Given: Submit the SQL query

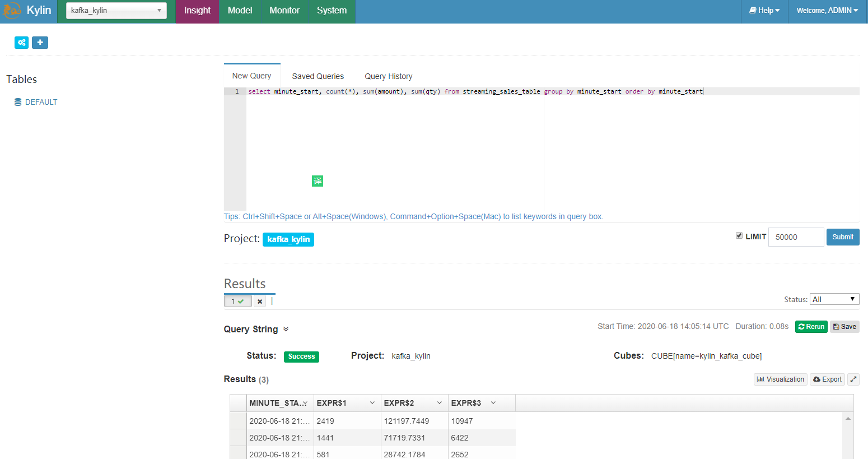Looking at the screenshot, I should 843,237.
